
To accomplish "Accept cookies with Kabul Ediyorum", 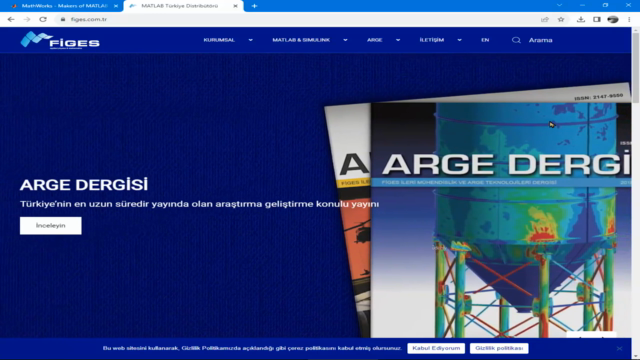I will click(436, 348).
